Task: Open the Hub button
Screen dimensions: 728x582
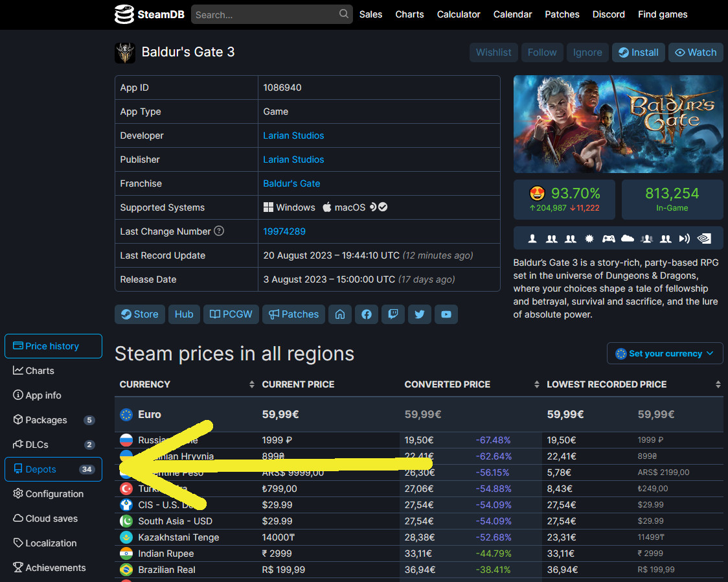Action: pos(184,314)
